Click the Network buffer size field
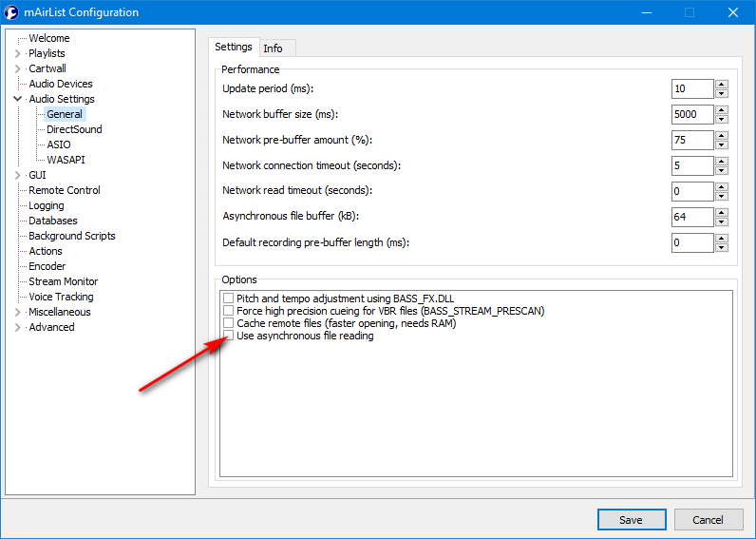The image size is (756, 539). click(x=692, y=114)
